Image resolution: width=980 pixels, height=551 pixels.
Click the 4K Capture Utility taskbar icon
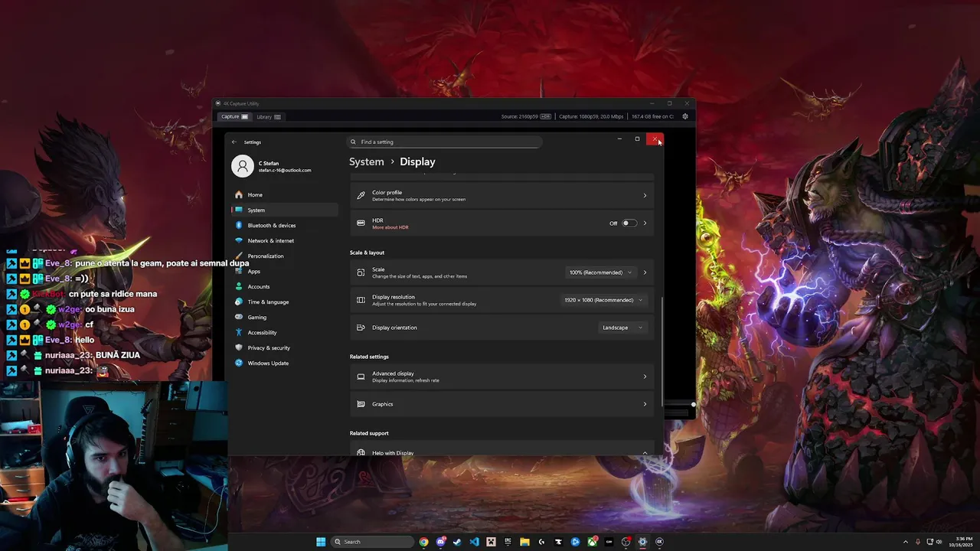tap(659, 542)
